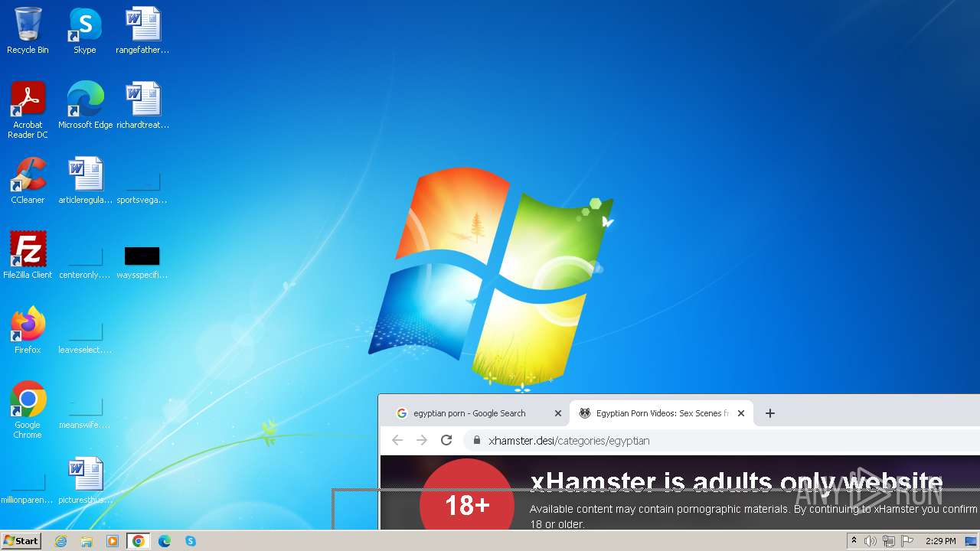Click Chrome forward arrow

click(422, 440)
